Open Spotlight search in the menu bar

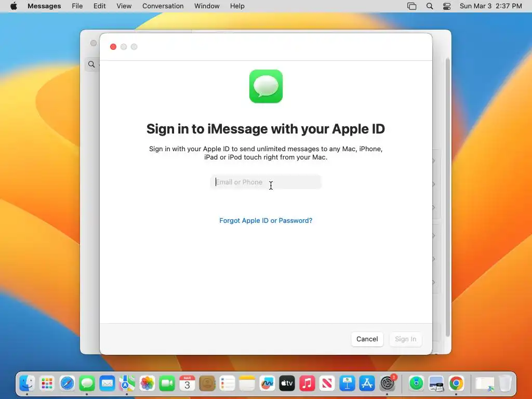coord(430,6)
